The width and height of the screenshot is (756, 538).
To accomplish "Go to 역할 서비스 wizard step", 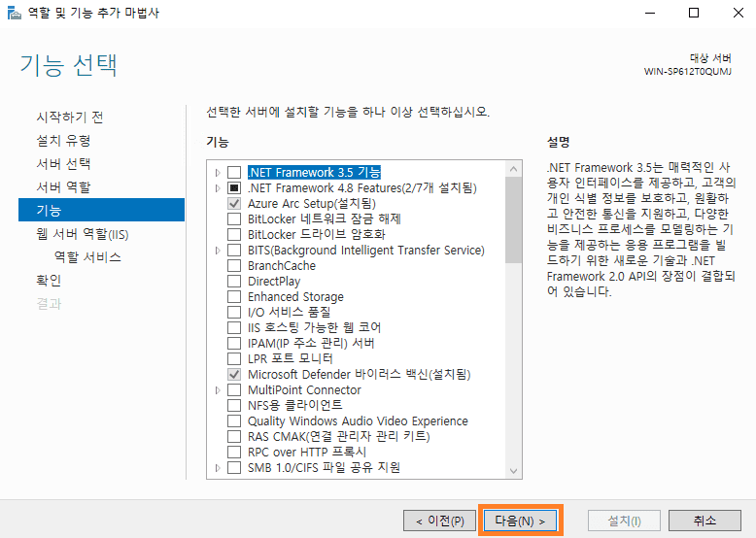I will (x=87, y=256).
